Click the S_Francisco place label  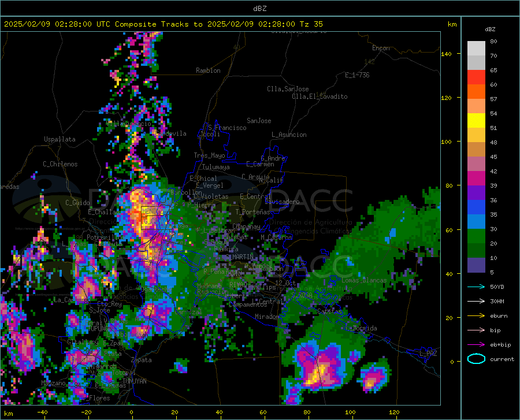coord(227,128)
